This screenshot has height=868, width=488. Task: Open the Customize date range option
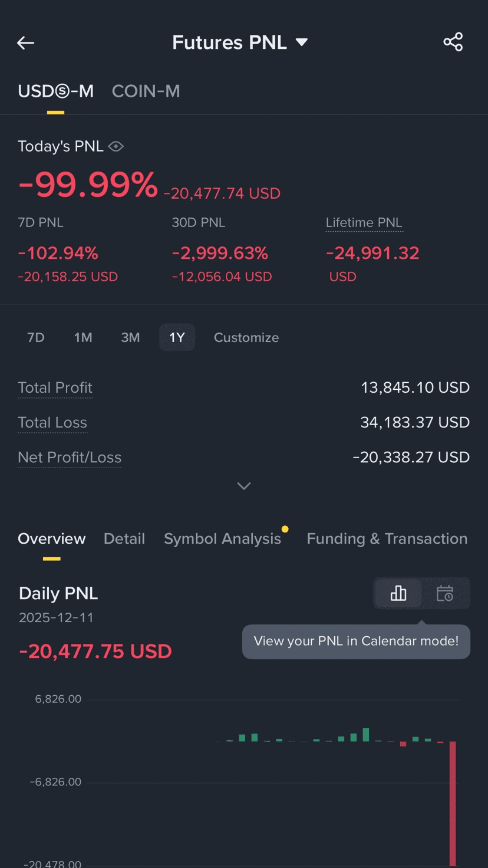(x=246, y=337)
